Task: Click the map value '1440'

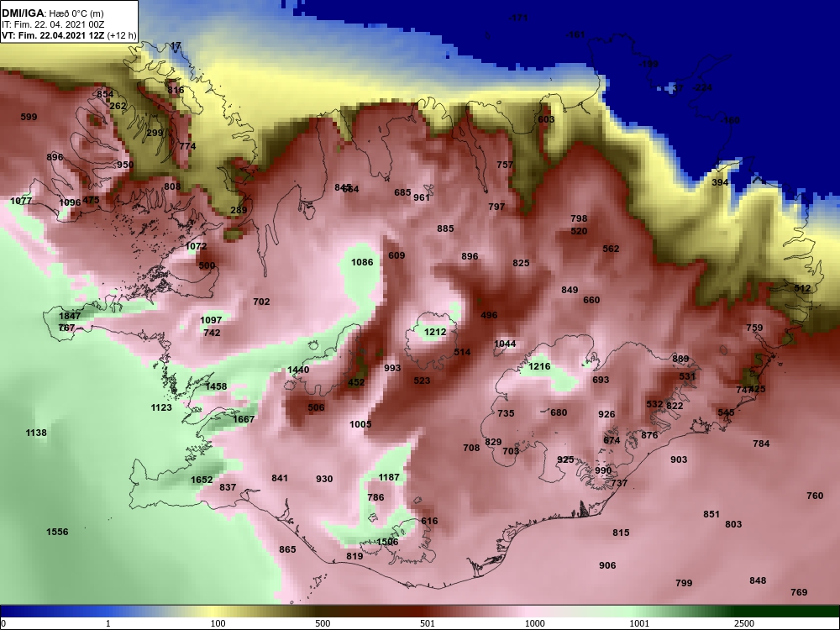Action: pos(298,370)
